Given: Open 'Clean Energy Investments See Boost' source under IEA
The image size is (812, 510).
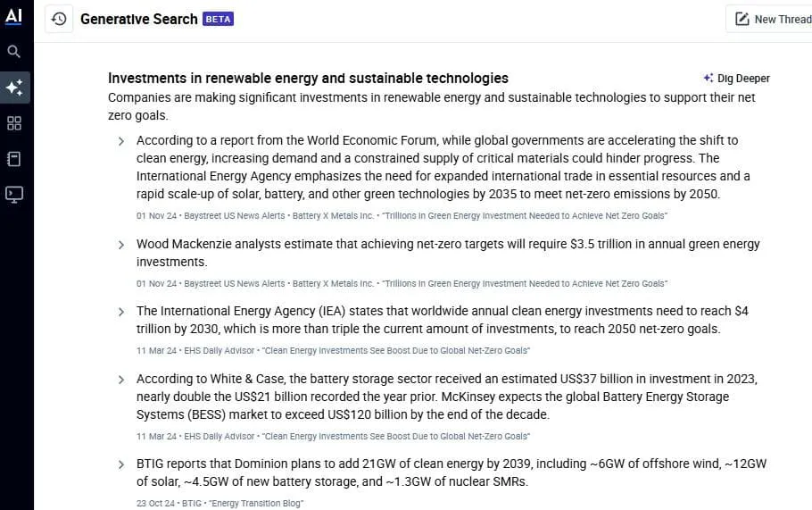Looking at the screenshot, I should (x=395, y=351).
